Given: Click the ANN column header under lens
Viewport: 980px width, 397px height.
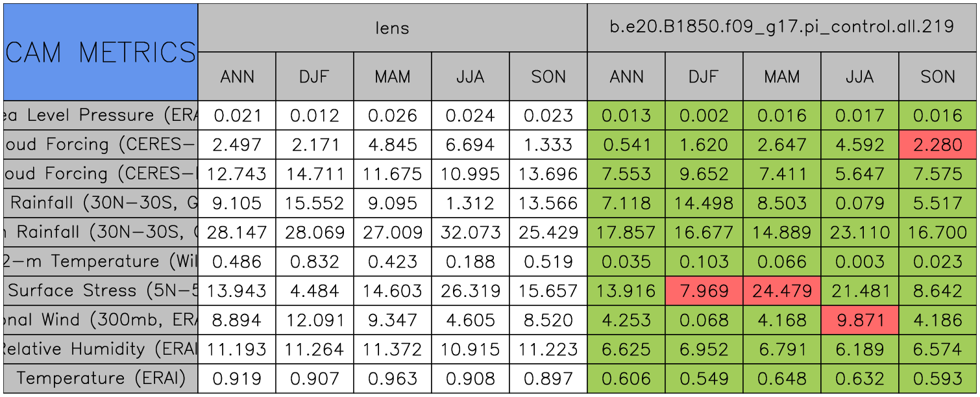Looking at the screenshot, I should pos(237,77).
